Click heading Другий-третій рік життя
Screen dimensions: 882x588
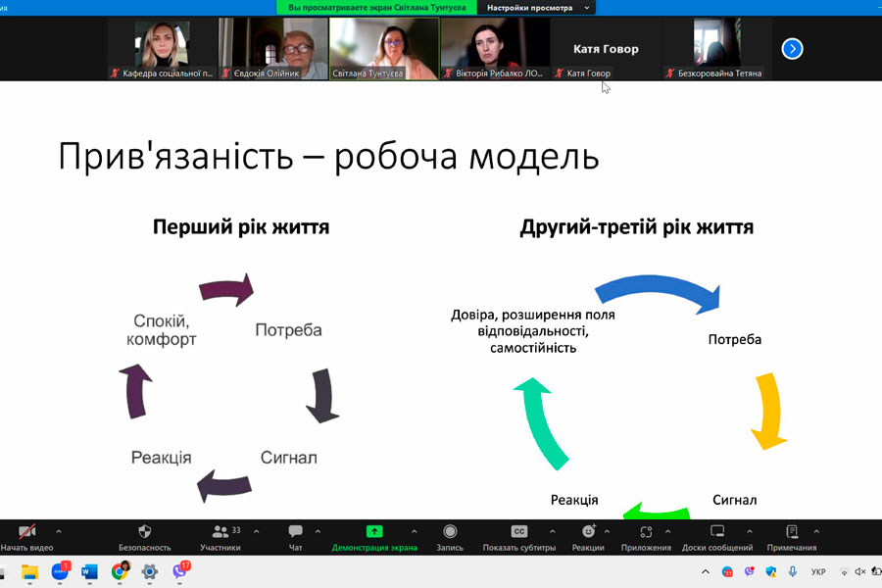(x=637, y=226)
